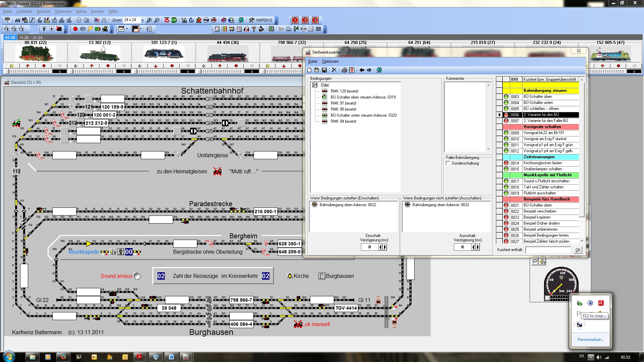Screen dimensions: 644x362
Task: Open the Ansicht menu
Action: pyautogui.click(x=44, y=11)
